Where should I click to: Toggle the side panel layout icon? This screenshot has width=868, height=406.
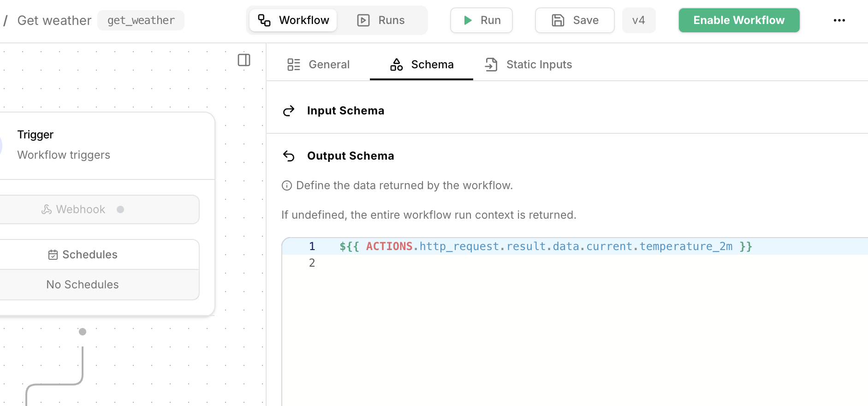[x=244, y=60]
